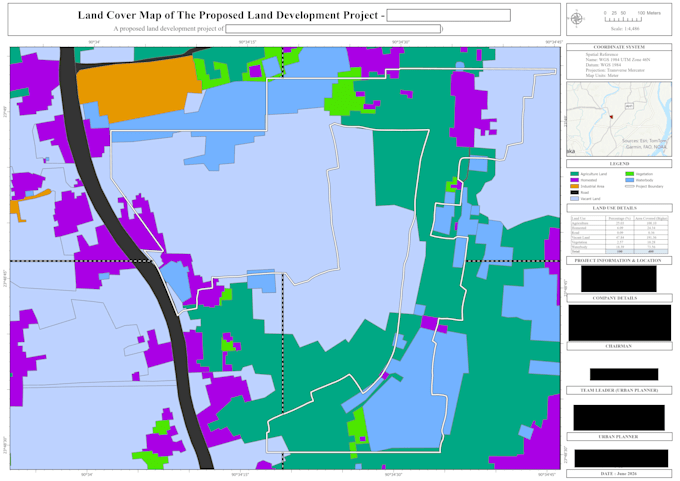Screen dimensions: 680x481
Task: Click the "Vegetation" legend label
Action: (x=644, y=174)
